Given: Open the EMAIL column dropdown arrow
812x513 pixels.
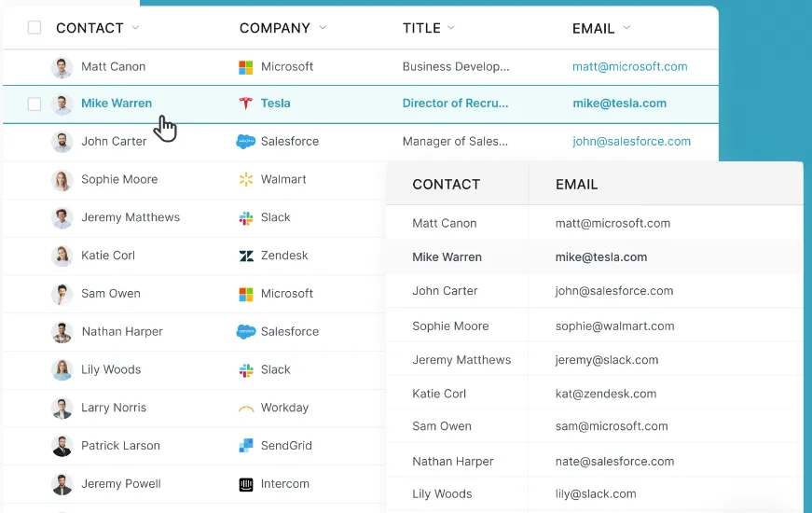Looking at the screenshot, I should [626, 27].
